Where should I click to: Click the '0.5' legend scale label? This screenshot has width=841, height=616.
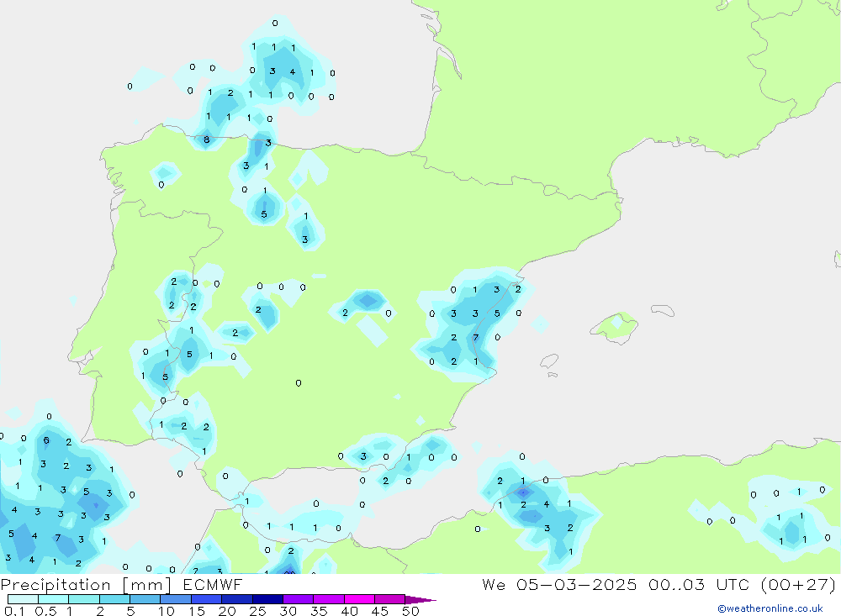coord(45,611)
